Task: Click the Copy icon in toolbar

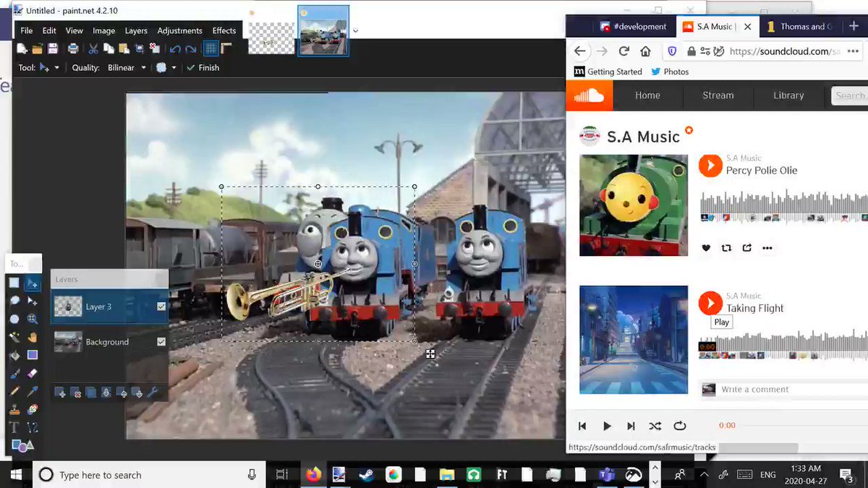Action: (x=109, y=49)
